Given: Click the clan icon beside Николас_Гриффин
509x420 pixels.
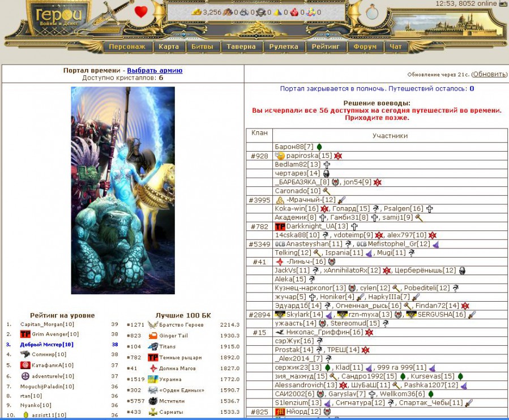Looking at the screenshot, I should [x=280, y=332].
